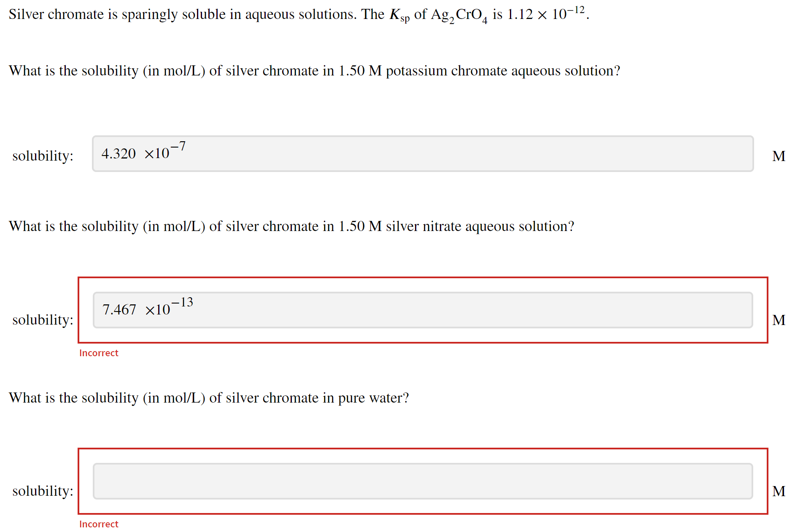Screen dimensions: 795x532
Task: Click the −13 exponent in the second answer
Action: pos(182,302)
